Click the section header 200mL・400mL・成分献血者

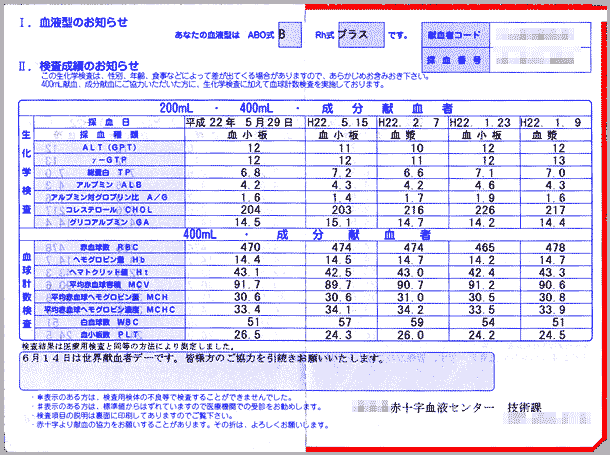point(306,108)
